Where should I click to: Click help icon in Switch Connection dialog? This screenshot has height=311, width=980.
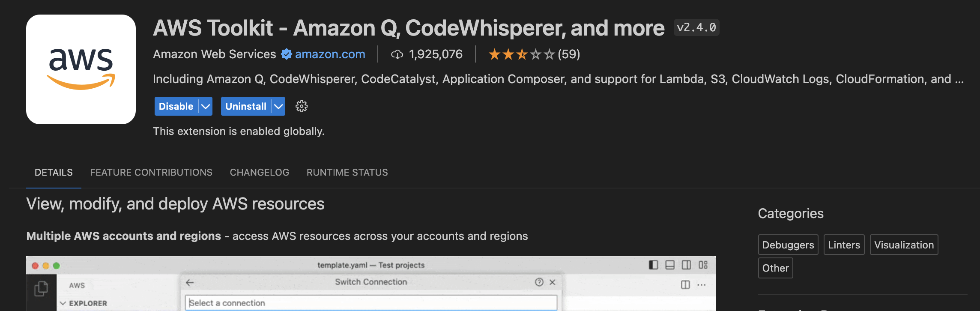point(539,282)
